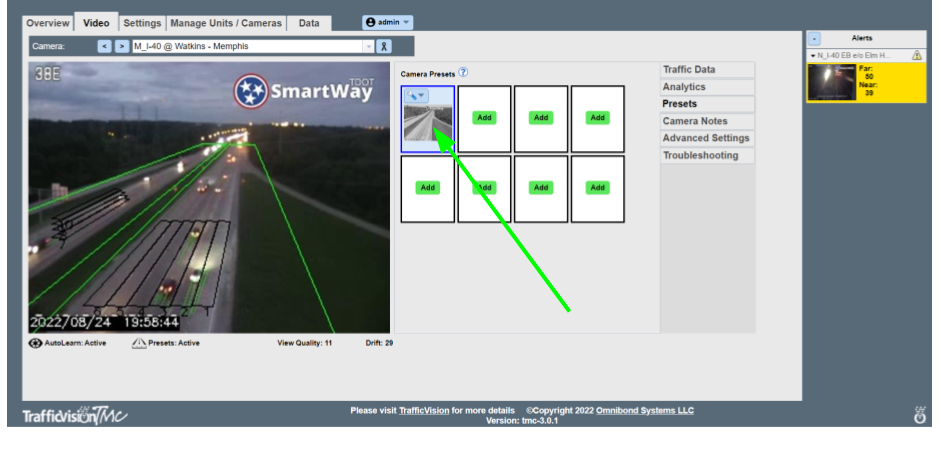Image resolution: width=938 pixels, height=453 pixels.
Task: Open the wrench menu on saved preset
Action: (416, 95)
